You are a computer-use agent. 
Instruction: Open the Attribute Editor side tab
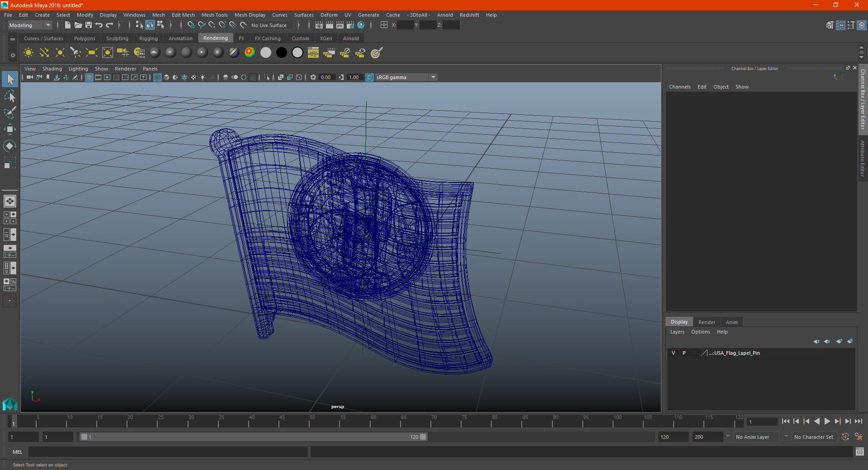coord(863,158)
